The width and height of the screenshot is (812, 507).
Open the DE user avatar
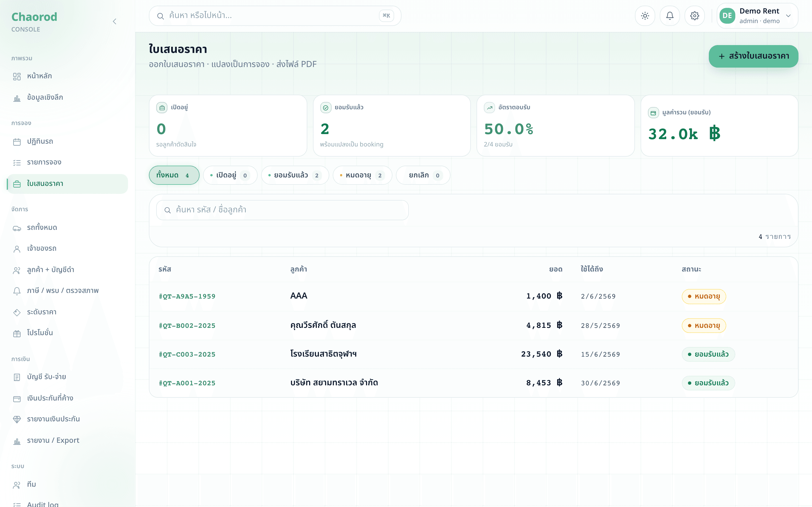click(x=727, y=16)
